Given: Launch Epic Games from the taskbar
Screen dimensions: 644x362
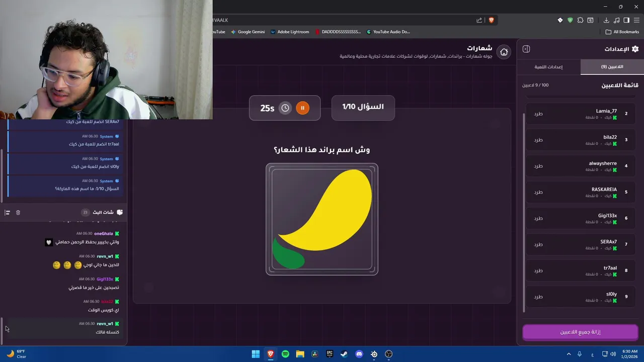Looking at the screenshot, I should [x=330, y=354].
